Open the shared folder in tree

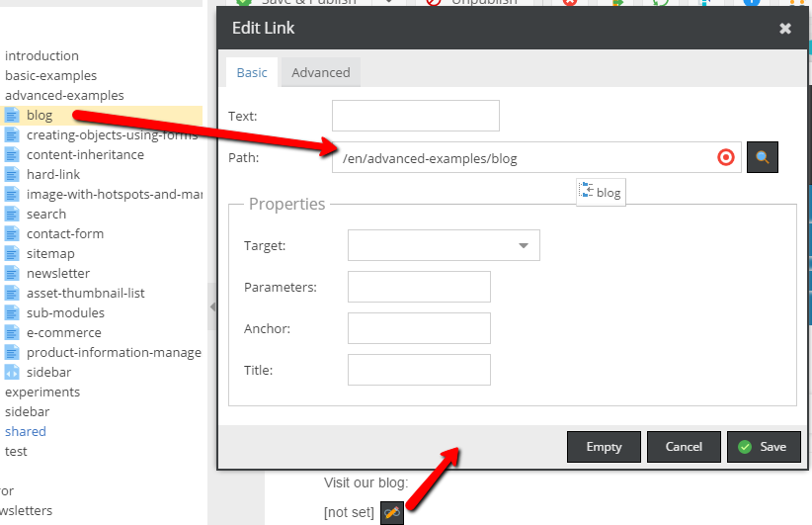click(x=26, y=432)
